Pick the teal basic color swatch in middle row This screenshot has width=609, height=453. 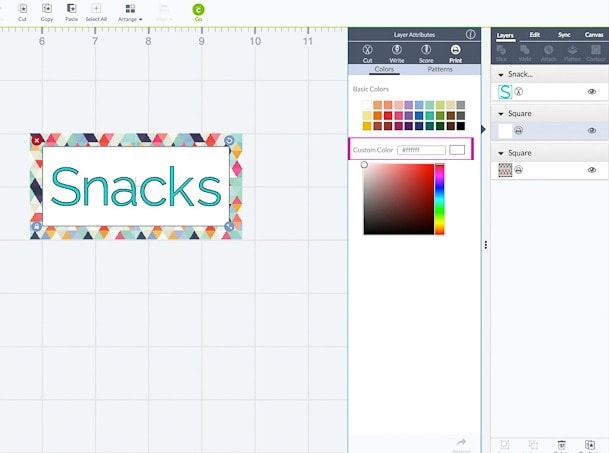[x=430, y=115]
